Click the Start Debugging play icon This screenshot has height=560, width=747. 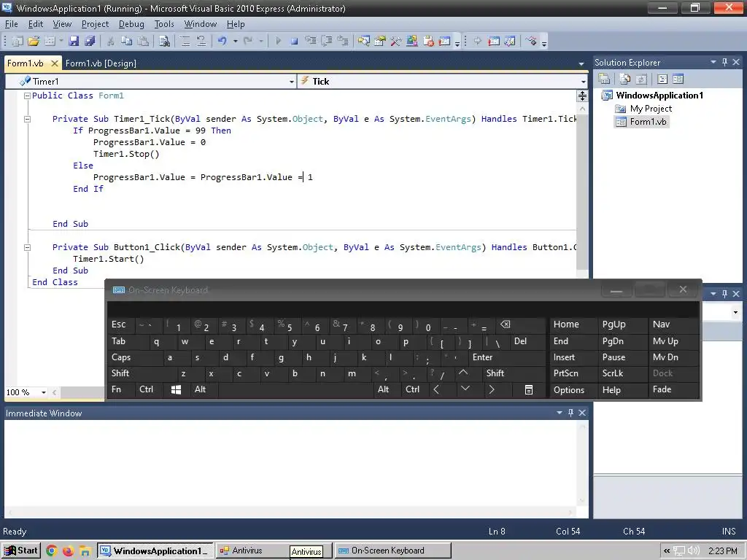[279, 42]
